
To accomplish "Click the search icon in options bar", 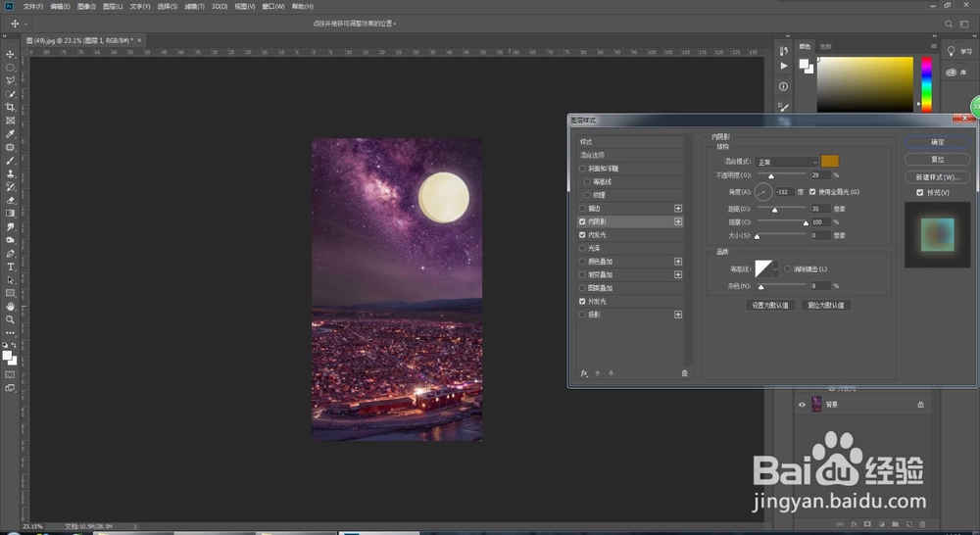I will [949, 24].
